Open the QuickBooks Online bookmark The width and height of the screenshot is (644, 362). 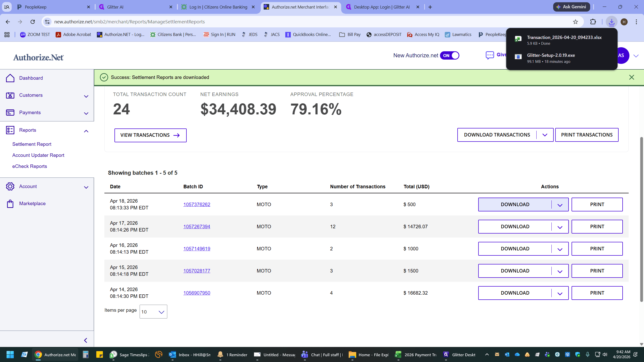tap(308, 34)
